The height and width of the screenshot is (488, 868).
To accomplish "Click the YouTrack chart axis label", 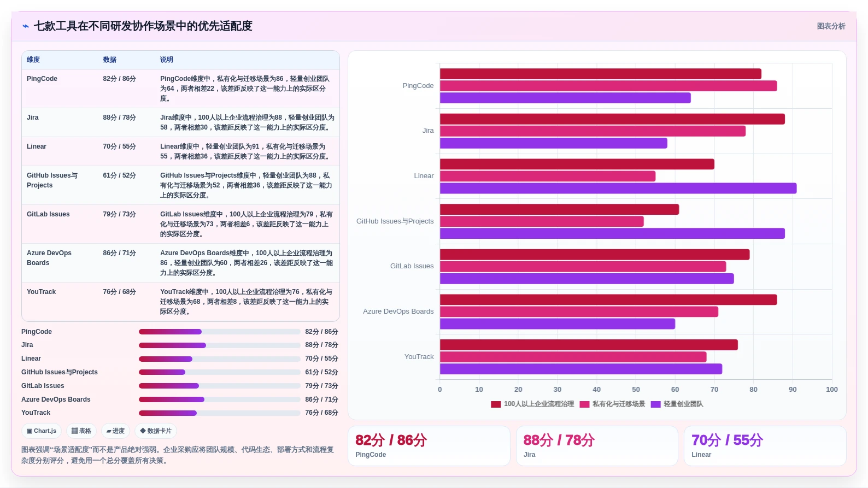I will (419, 357).
